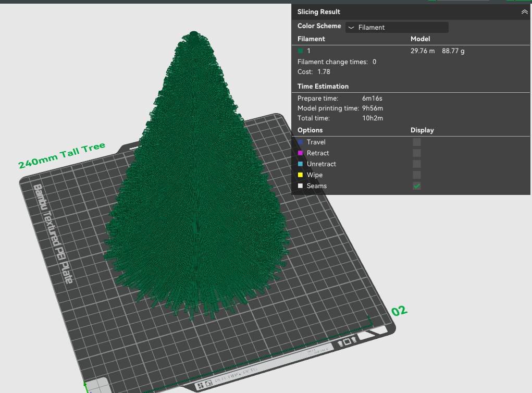Click the 'Travel' option label
This screenshot has height=393, width=532.
coord(316,142)
